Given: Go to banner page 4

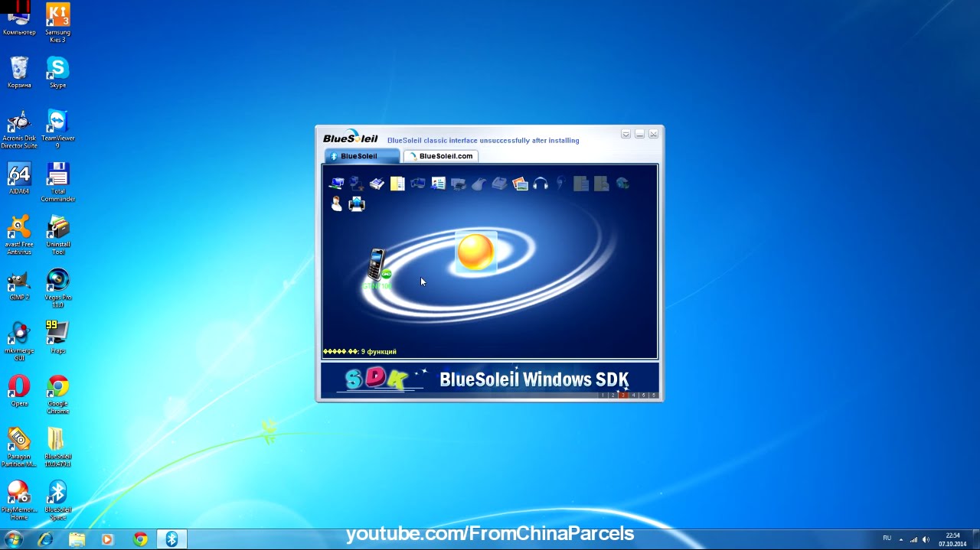Looking at the screenshot, I should [634, 395].
